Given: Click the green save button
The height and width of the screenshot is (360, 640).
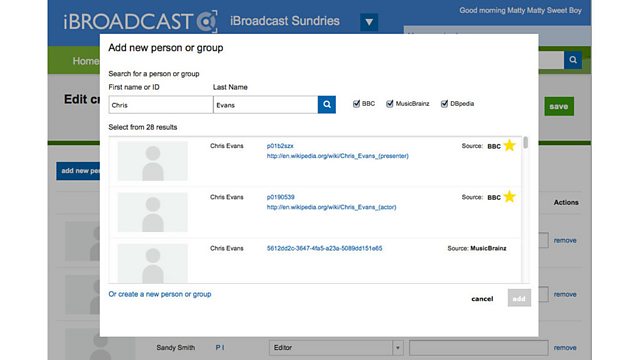Looking at the screenshot, I should (559, 106).
